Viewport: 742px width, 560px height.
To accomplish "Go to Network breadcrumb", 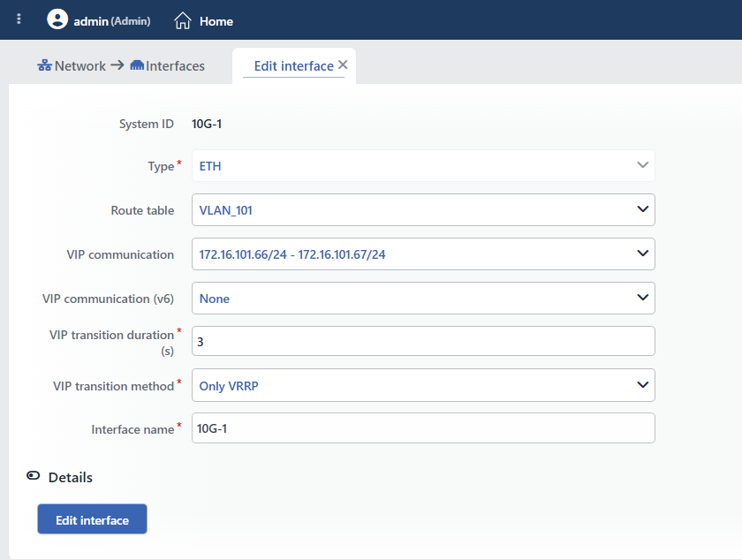I will coord(80,65).
